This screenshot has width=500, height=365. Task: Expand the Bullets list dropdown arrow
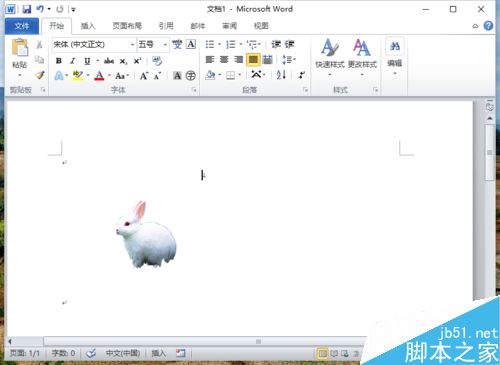(219, 44)
